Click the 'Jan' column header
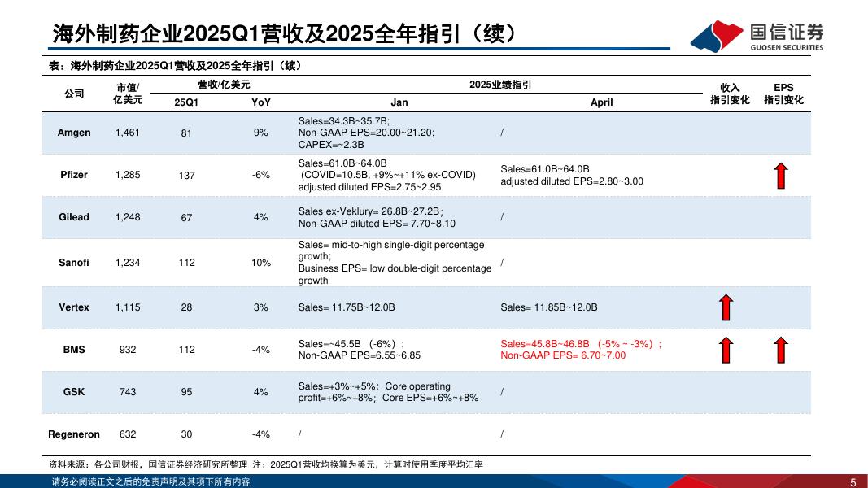Image resolution: width=868 pixels, height=488 pixels. point(399,102)
